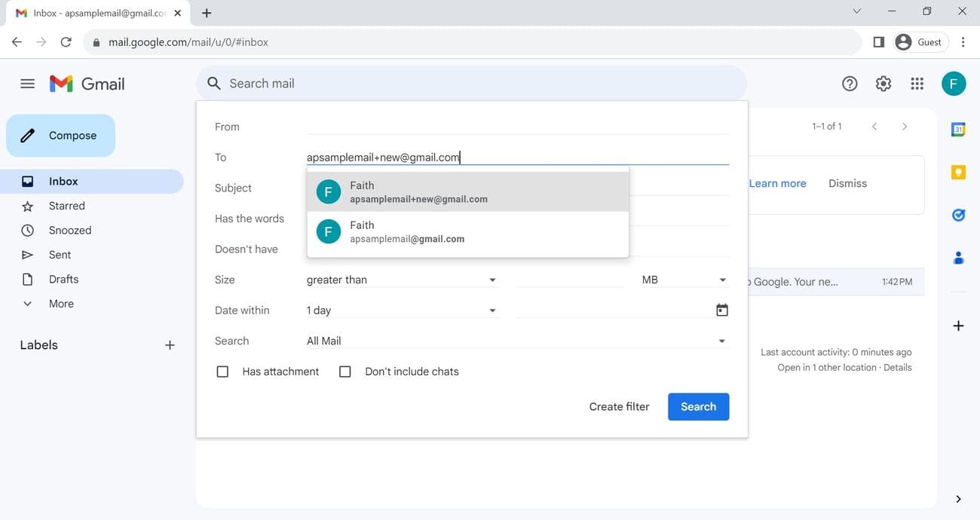Open the Gmail help menu
The width and height of the screenshot is (980, 520).
click(850, 83)
